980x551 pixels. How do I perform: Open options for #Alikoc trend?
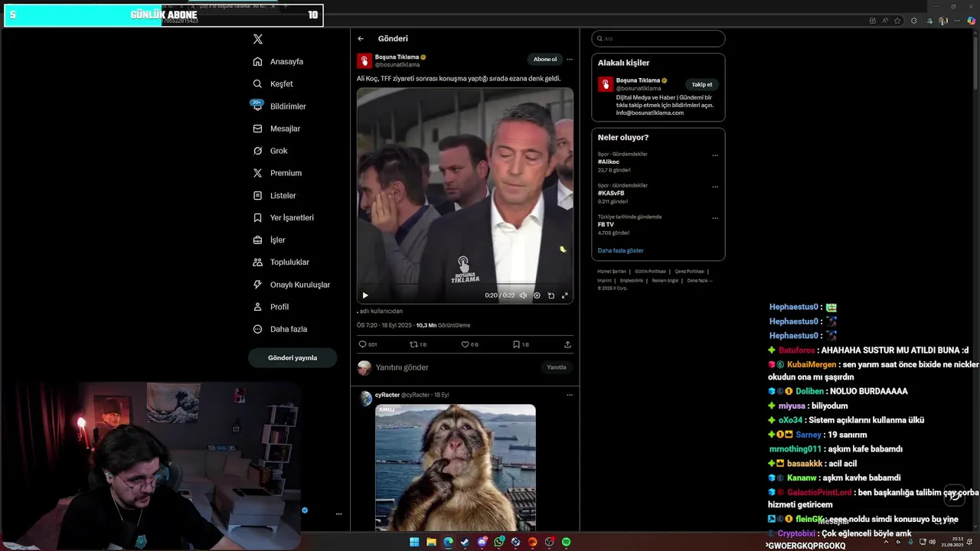715,155
